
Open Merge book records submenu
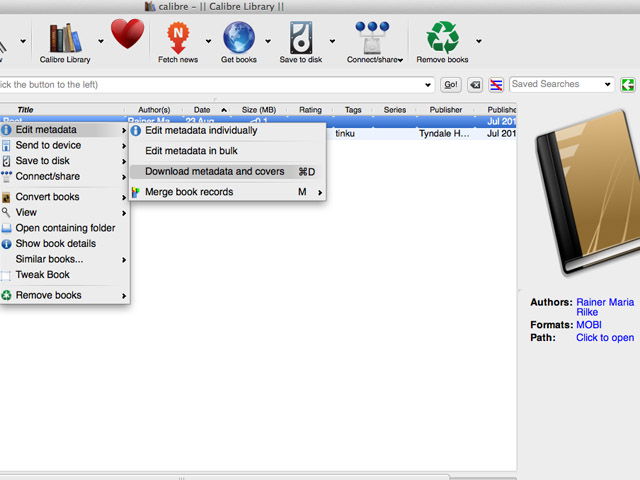pyautogui.click(x=227, y=192)
